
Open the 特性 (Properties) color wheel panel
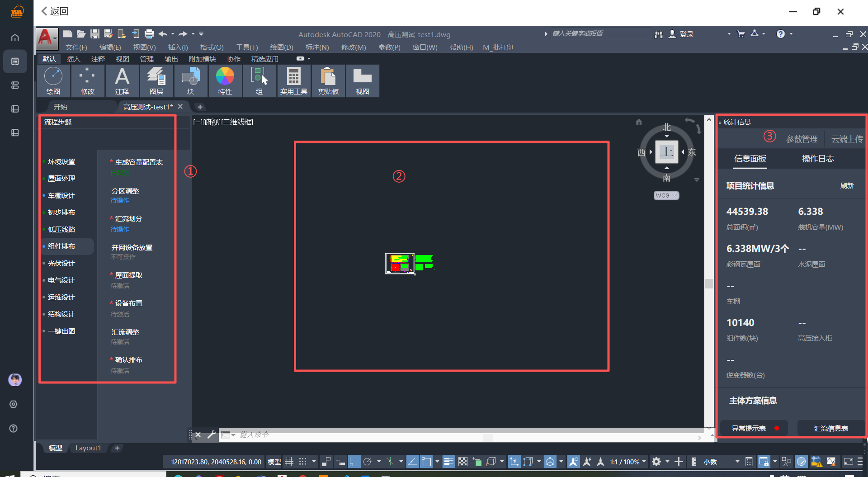tap(225, 80)
